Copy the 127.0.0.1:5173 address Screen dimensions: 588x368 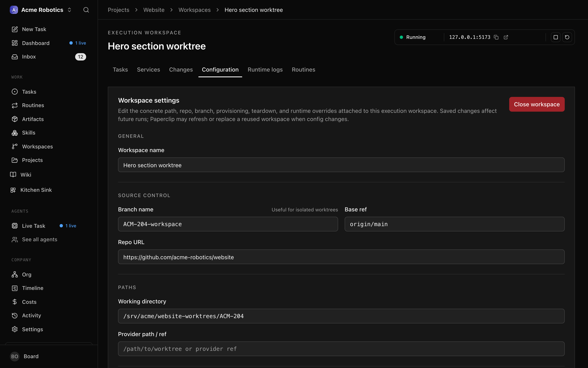click(x=496, y=37)
